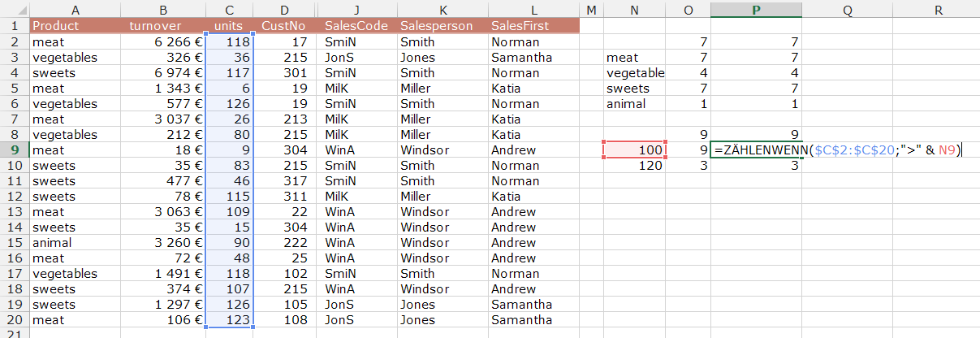Click the SalesCode header cell
Image resolution: width=980 pixels, height=338 pixels.
coord(356,26)
